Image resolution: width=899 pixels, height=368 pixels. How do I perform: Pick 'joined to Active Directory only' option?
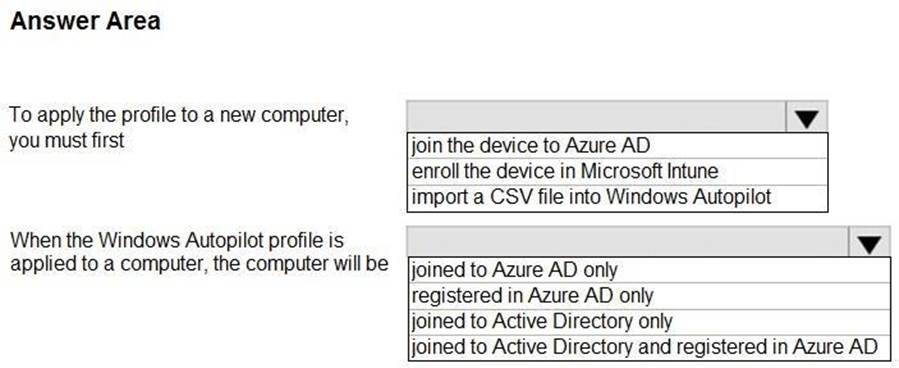click(649, 321)
